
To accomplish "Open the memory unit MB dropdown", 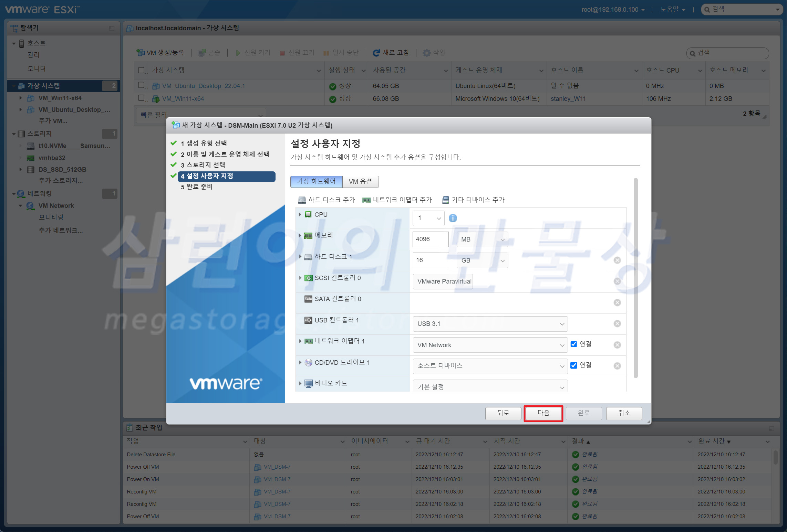I will [x=482, y=240].
